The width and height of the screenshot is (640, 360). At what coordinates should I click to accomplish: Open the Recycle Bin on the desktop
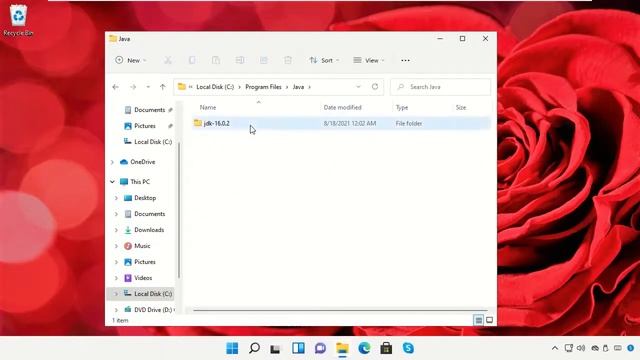[x=18, y=20]
